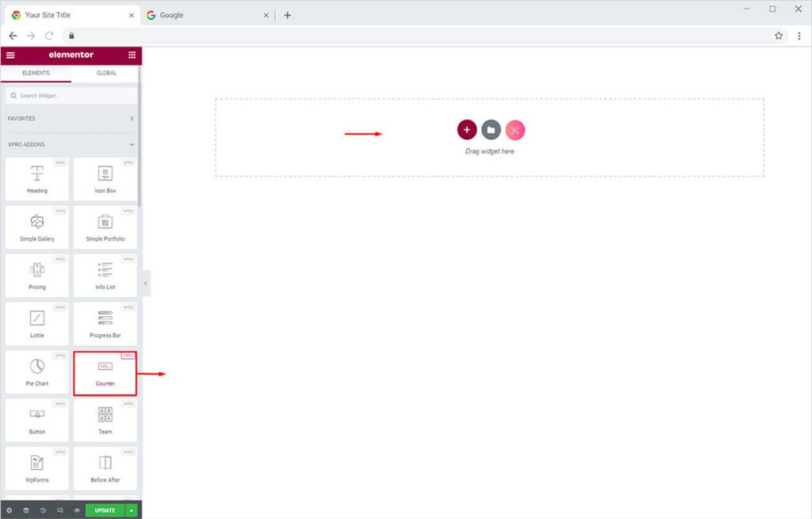
Task: Switch to the Google browser tab
Action: (208, 15)
